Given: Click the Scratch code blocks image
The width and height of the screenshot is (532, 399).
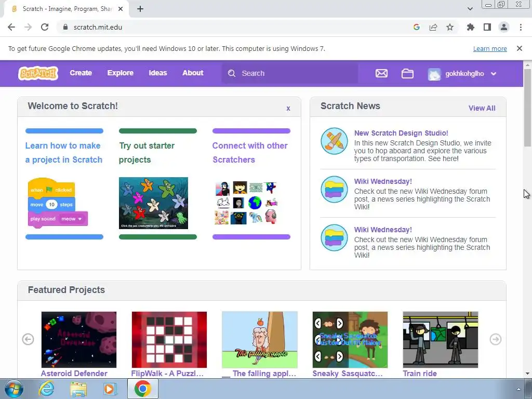Looking at the screenshot, I should point(58,203).
